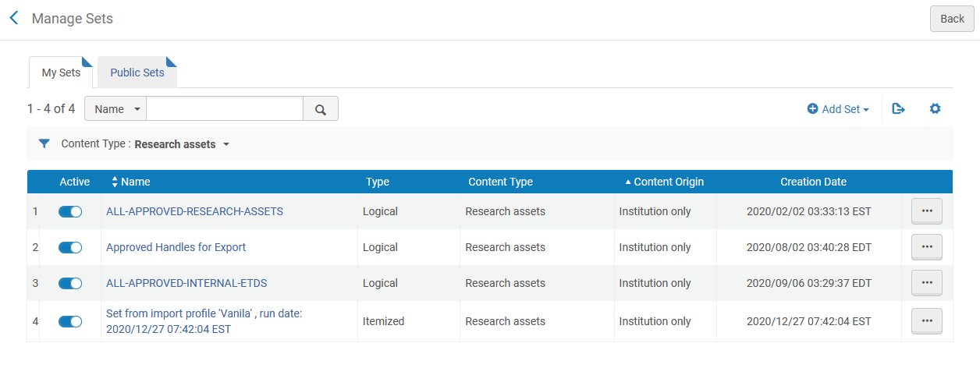Open the table settings gear icon
Image resolution: width=980 pixels, height=368 pixels.
coord(935,109)
